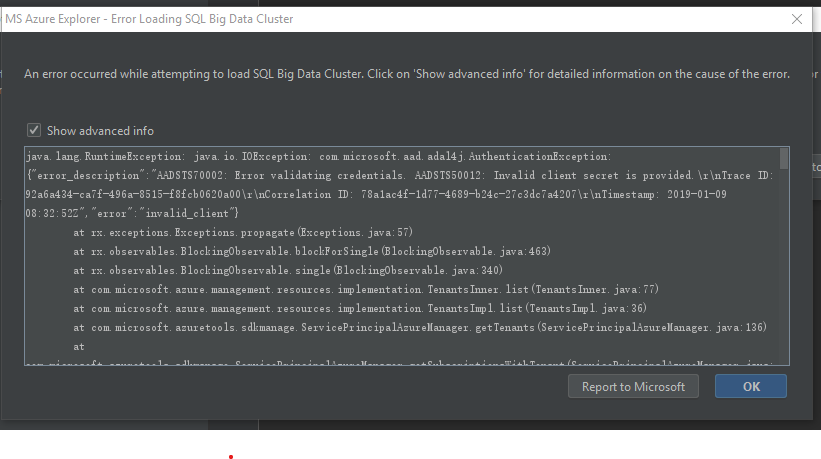
Task: Click the stack trace vertical scrollbar thumb
Action: click(784, 159)
